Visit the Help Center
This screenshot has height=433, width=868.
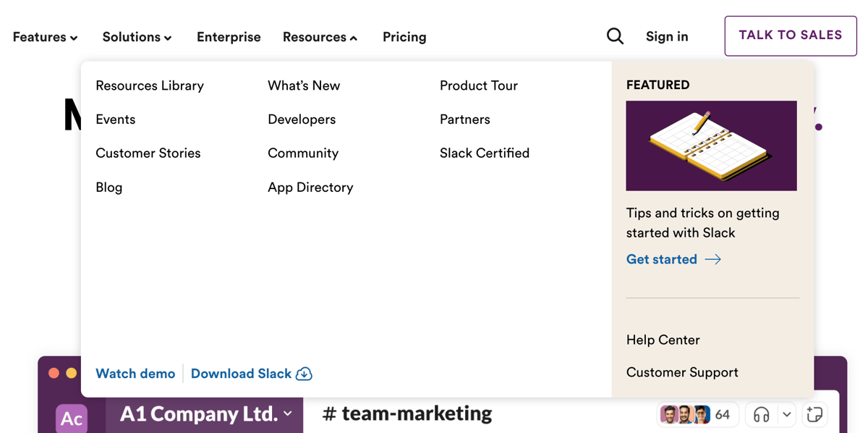coord(663,340)
